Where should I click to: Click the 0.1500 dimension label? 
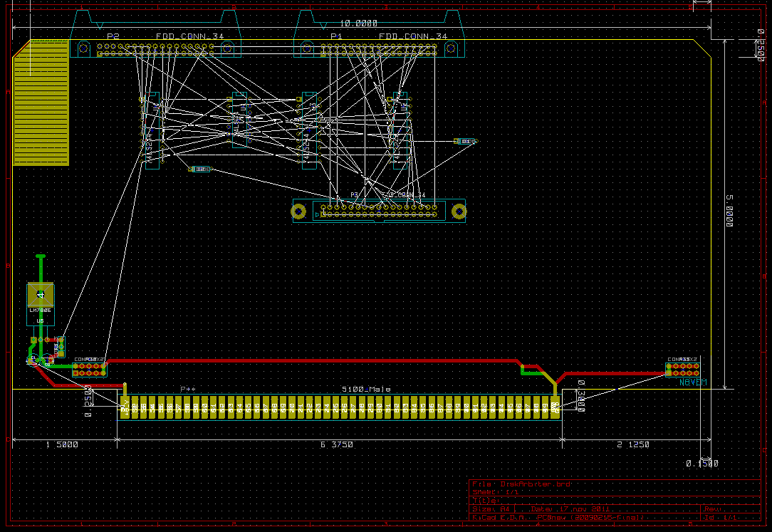702,464
